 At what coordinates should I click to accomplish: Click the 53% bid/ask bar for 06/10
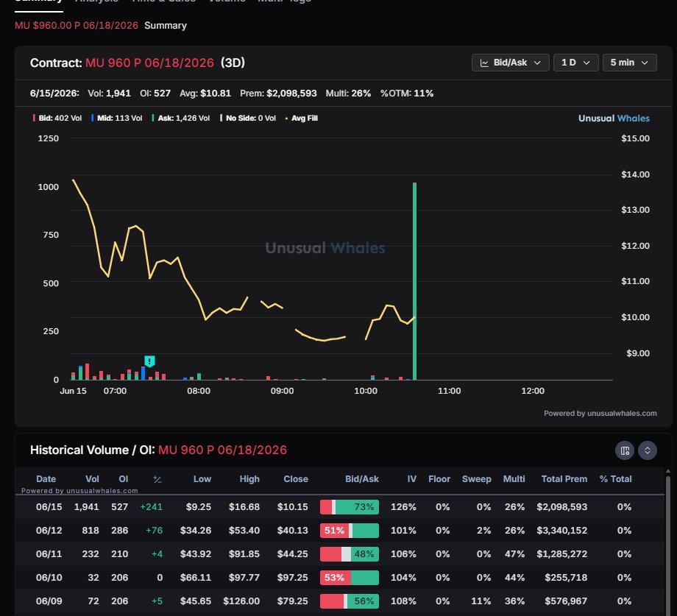pos(350,578)
